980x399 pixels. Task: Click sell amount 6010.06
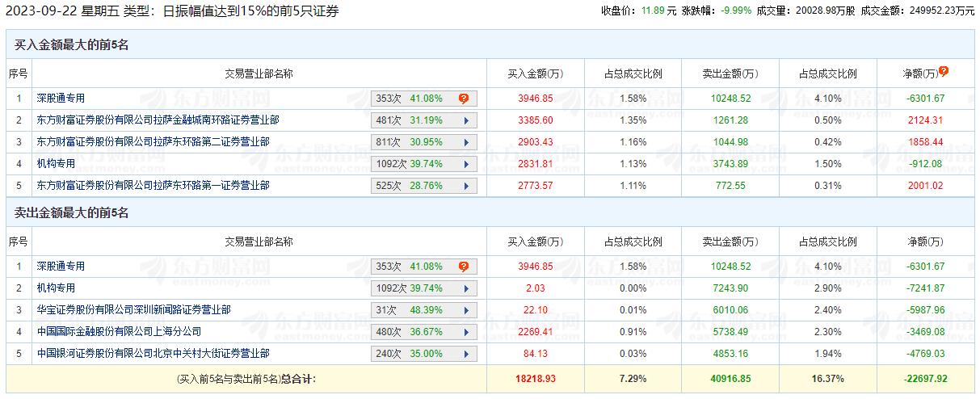tap(730, 310)
